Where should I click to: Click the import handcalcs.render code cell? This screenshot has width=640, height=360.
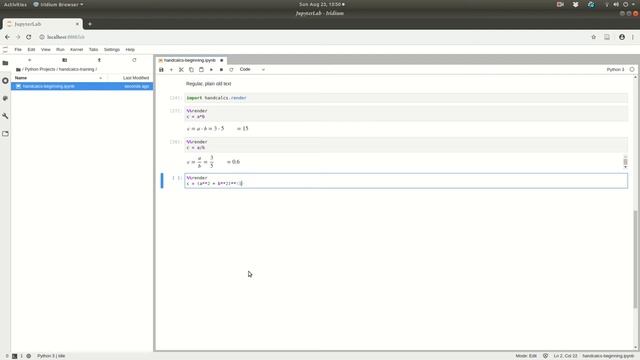click(406, 98)
